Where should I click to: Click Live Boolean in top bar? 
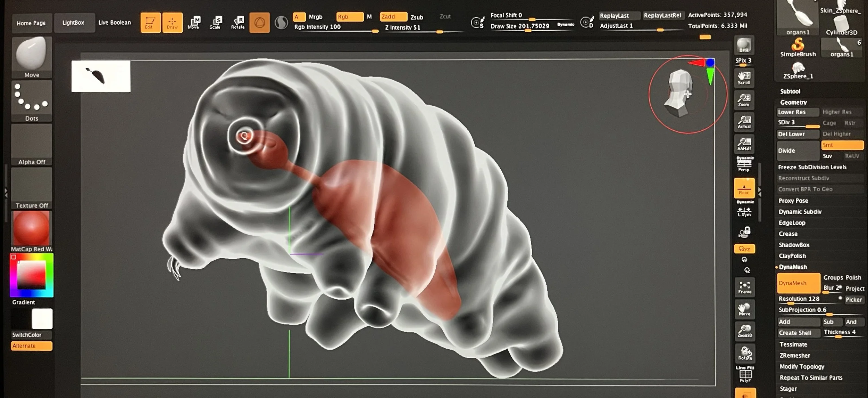click(115, 23)
